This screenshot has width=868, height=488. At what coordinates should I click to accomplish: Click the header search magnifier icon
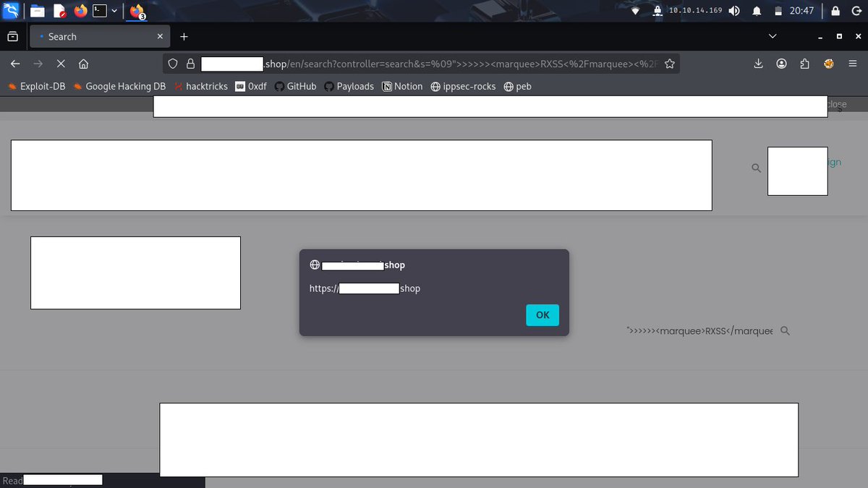[x=756, y=168]
